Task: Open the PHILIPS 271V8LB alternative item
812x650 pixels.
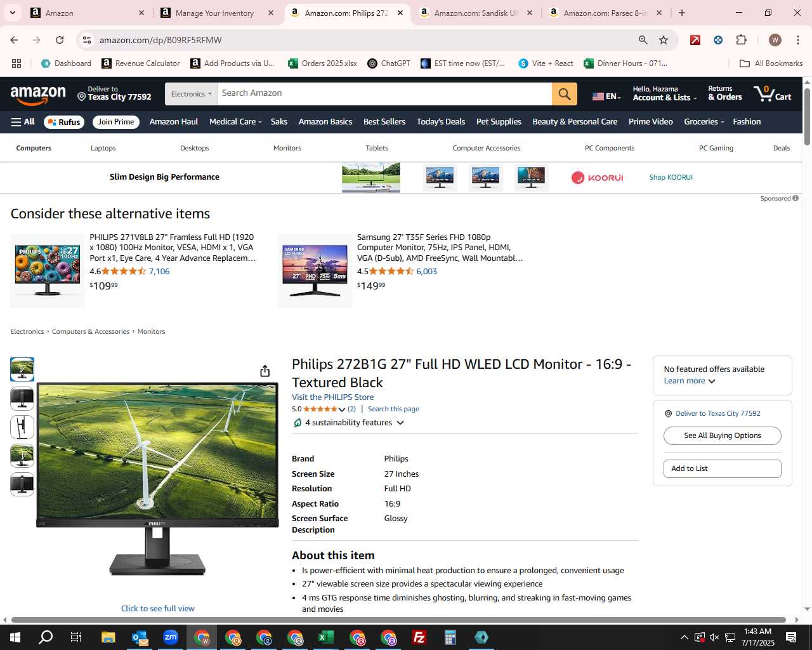Action: tap(173, 248)
